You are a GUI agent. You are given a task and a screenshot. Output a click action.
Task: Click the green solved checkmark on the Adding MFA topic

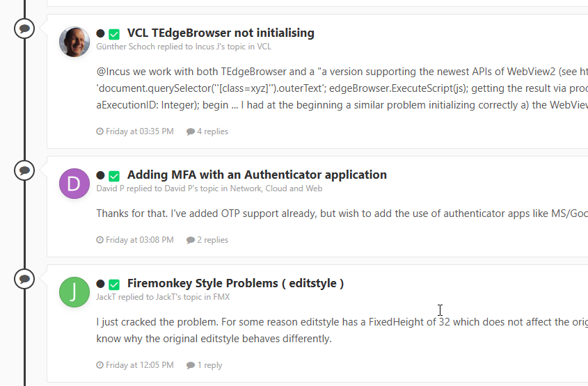[114, 176]
